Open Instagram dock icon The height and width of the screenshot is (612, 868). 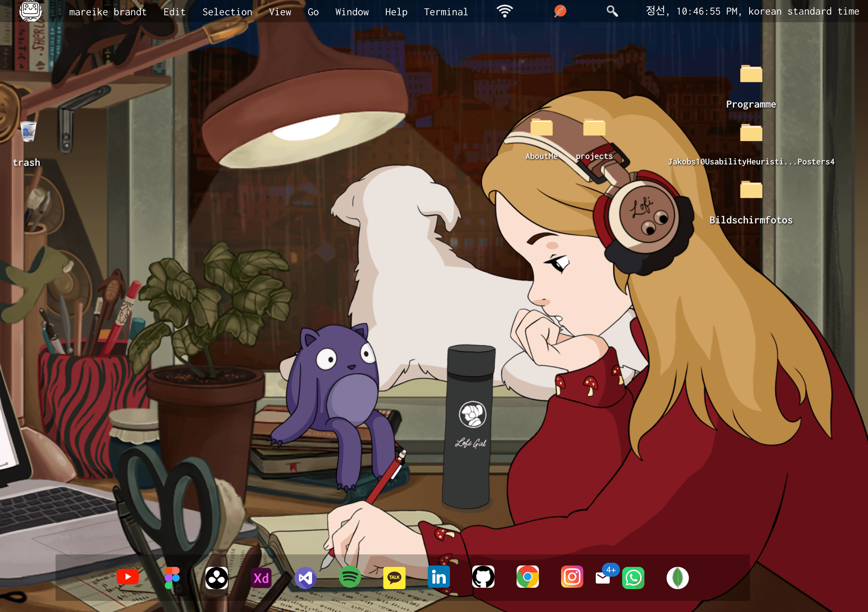[572, 577]
